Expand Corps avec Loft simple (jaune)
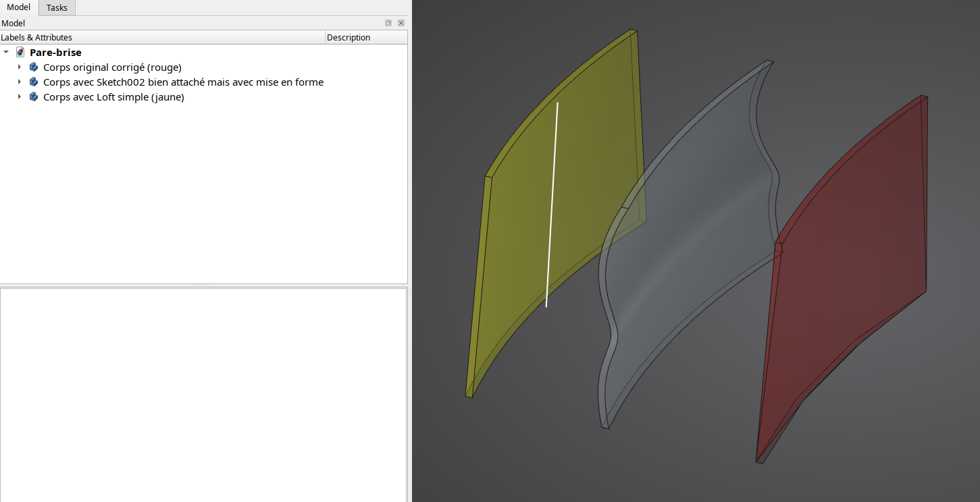 point(20,96)
